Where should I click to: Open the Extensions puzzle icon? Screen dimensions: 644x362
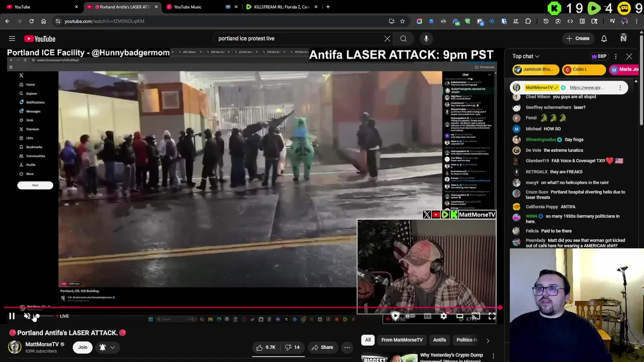click(x=528, y=21)
